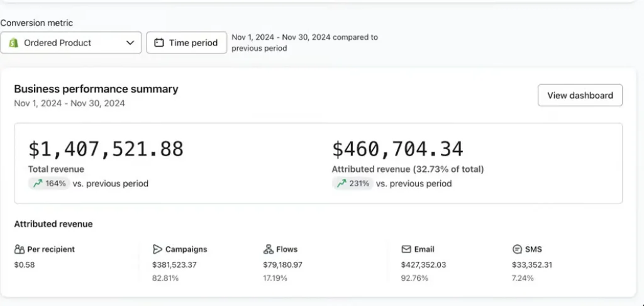This screenshot has height=306, width=644.
Task: Click the Shopify bag icon in the dropdown
Action: [x=14, y=43]
